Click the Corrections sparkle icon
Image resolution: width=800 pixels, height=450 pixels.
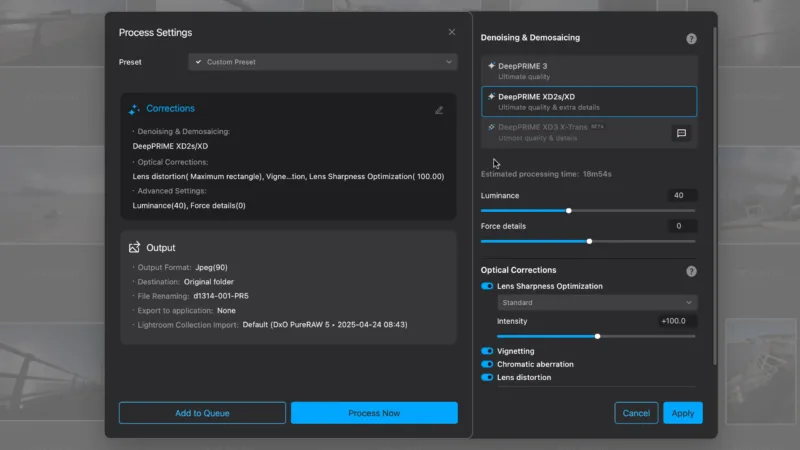[134, 109]
